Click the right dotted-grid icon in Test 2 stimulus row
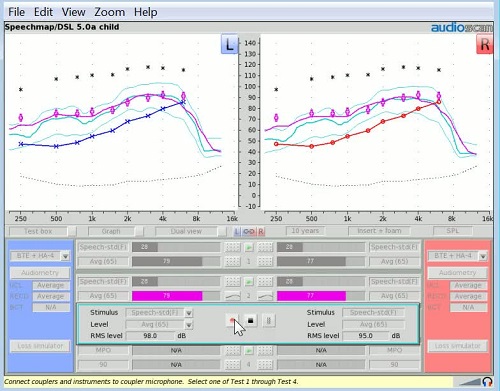The image size is (500, 391). (x=265, y=282)
